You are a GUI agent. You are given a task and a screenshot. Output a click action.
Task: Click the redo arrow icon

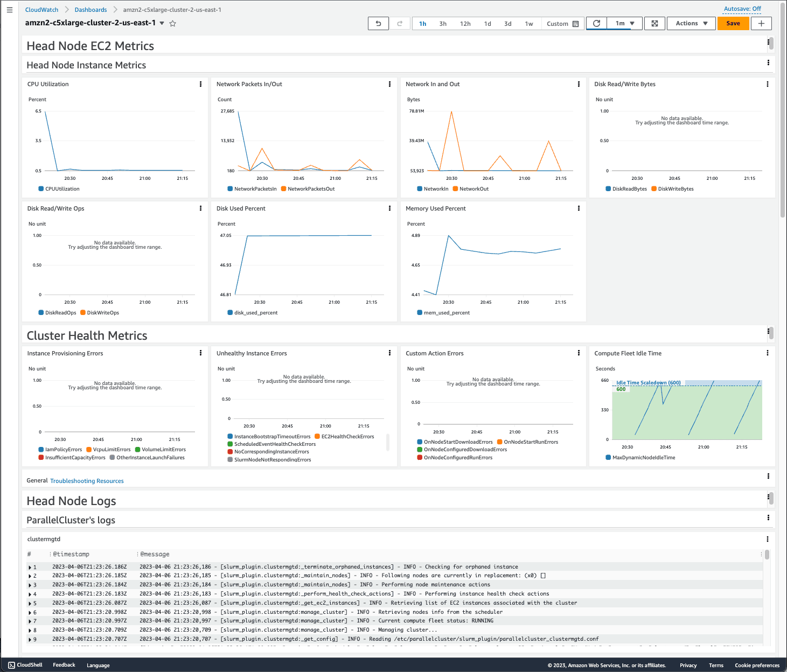399,23
